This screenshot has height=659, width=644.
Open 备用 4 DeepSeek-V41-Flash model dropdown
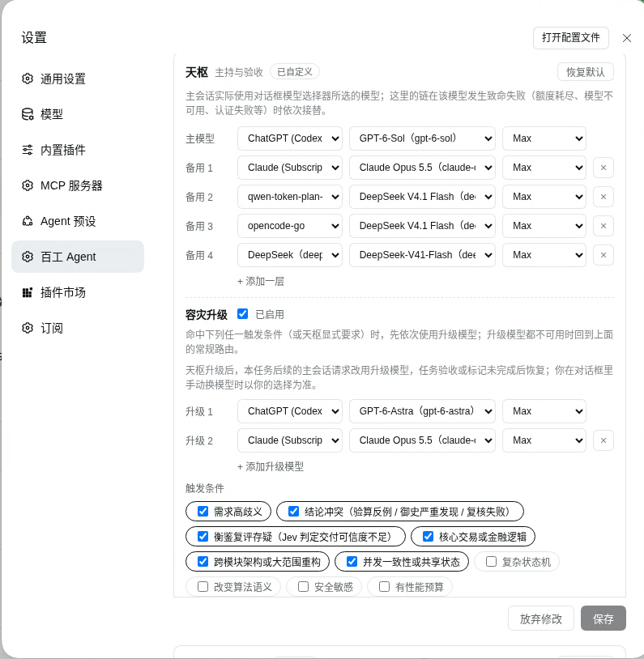422,255
